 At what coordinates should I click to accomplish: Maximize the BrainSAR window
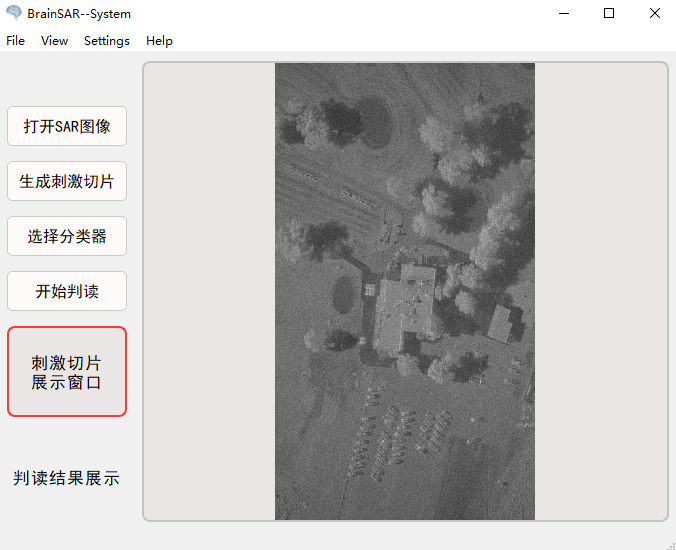(609, 13)
